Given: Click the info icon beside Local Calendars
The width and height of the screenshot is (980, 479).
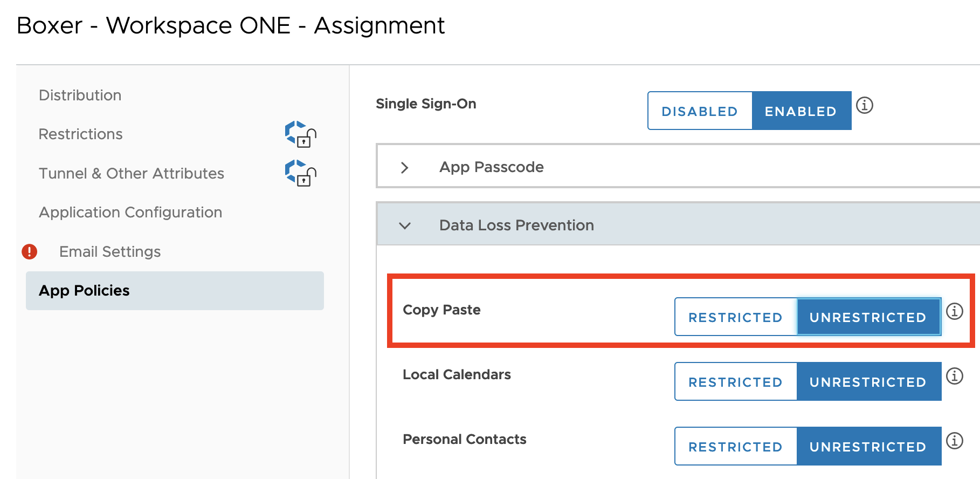Looking at the screenshot, I should tap(955, 376).
